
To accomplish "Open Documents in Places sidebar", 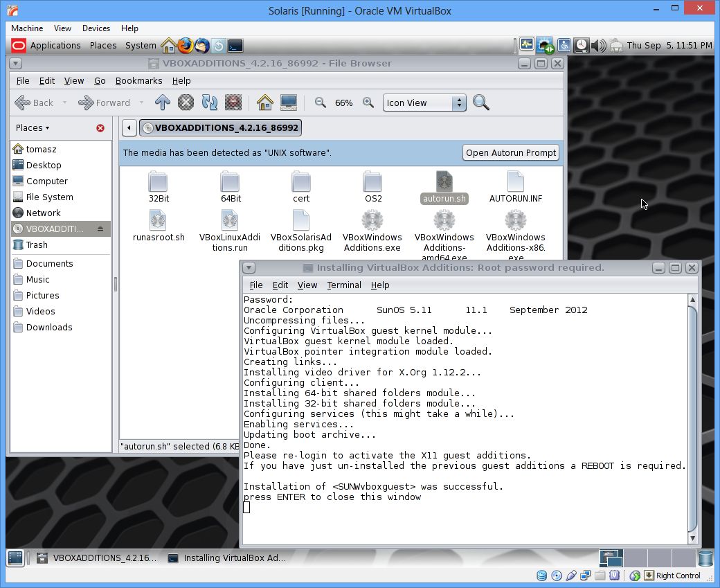I will click(49, 264).
